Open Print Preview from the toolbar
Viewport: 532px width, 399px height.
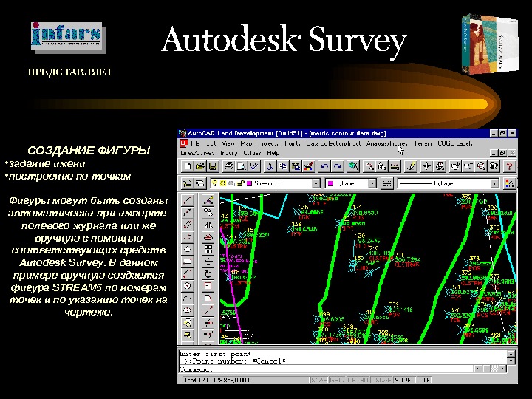click(x=242, y=166)
